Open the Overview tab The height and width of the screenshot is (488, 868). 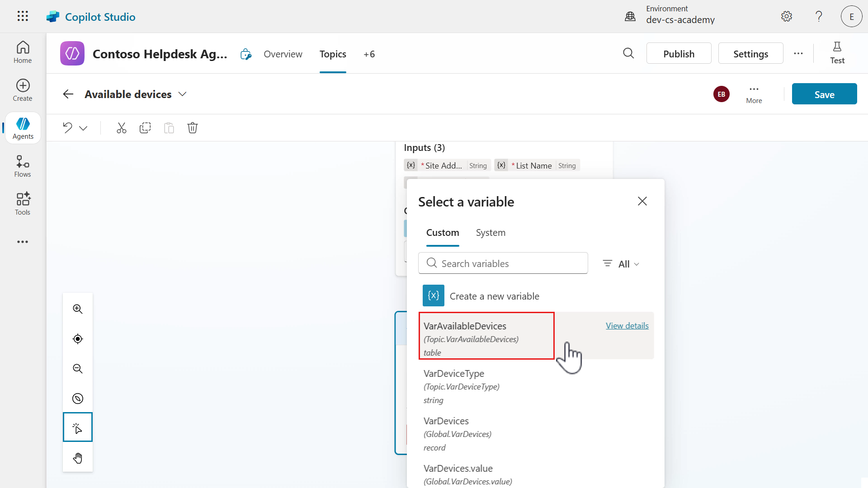point(283,54)
